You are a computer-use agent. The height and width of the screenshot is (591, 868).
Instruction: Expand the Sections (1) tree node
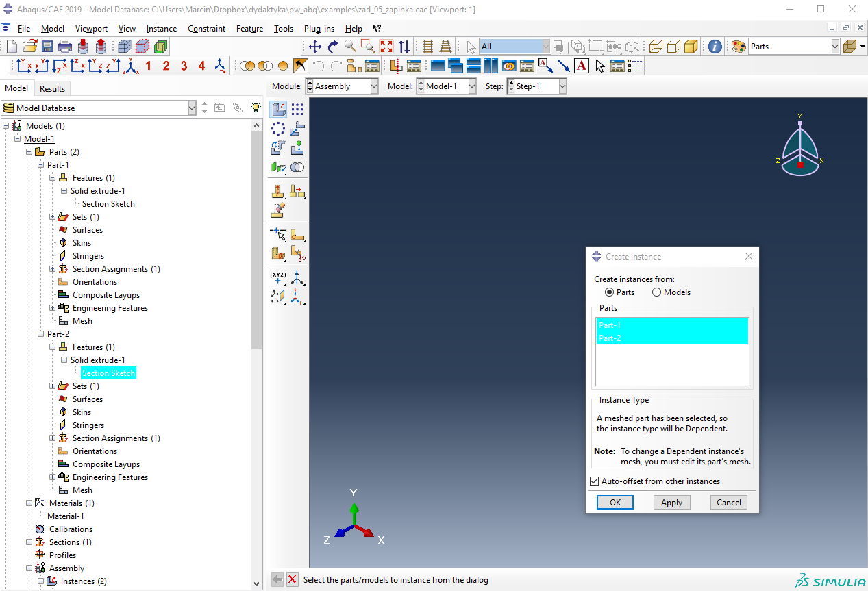pyautogui.click(x=29, y=542)
